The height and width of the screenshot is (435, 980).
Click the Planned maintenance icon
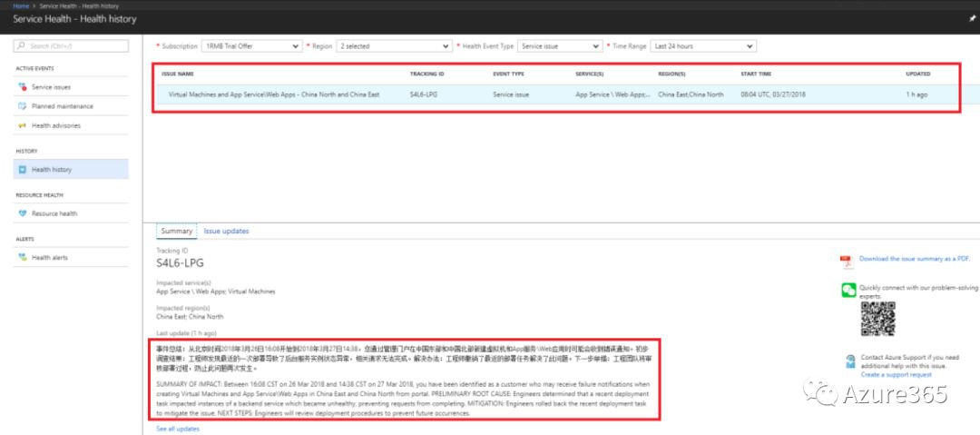pyautogui.click(x=23, y=106)
